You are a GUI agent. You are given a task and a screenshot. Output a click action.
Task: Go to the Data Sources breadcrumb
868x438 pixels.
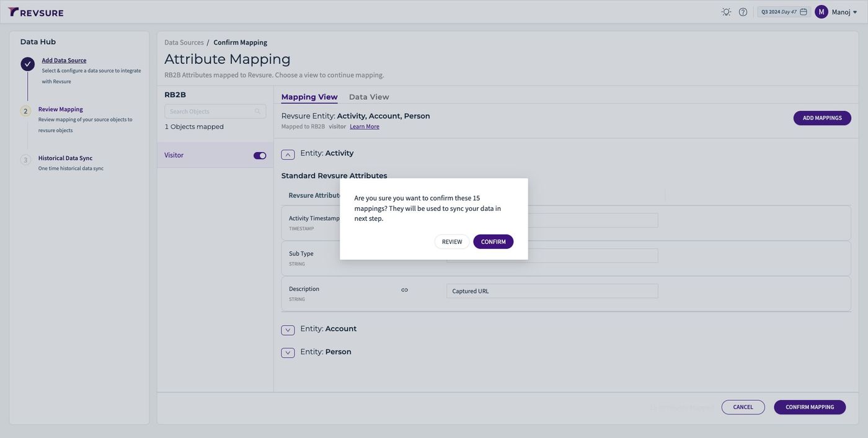pos(184,42)
